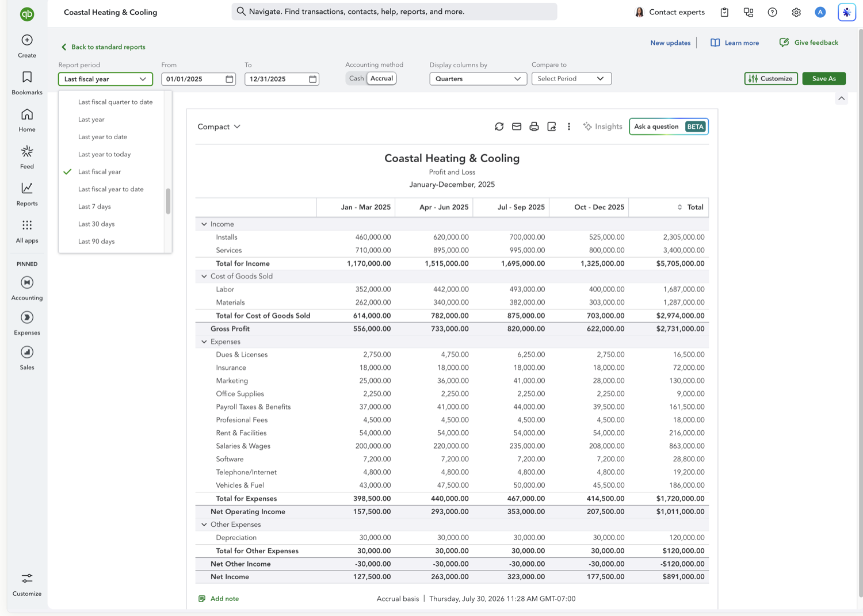Select Last fiscal year to date option
Image resolution: width=863 pixels, height=616 pixels.
111,189
